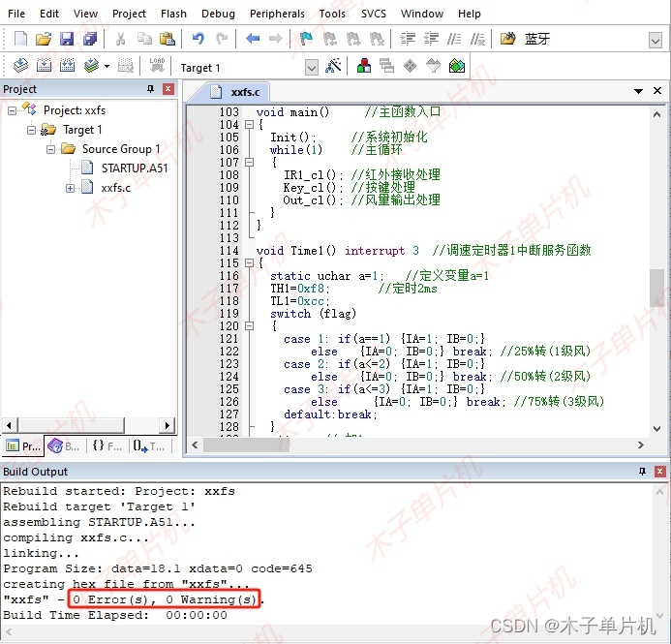Collapse the Project: xxfs node
The image size is (671, 644).
pos(13,110)
